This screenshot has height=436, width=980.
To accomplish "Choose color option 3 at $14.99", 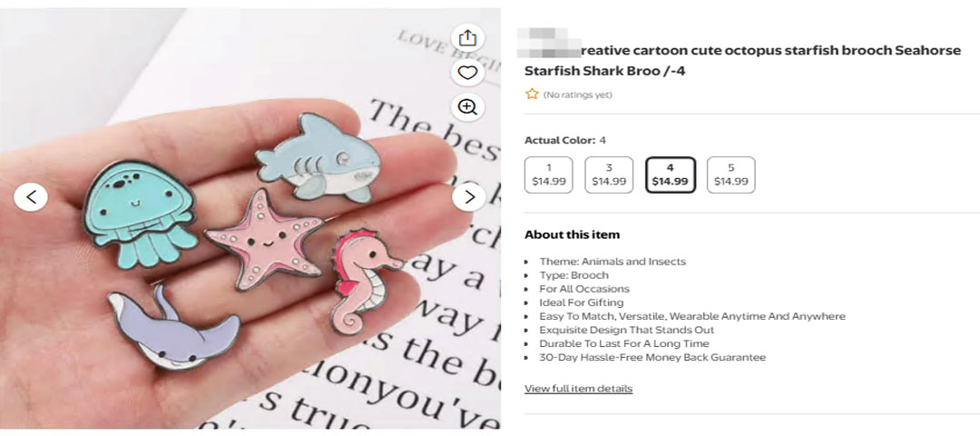I will pyautogui.click(x=609, y=174).
